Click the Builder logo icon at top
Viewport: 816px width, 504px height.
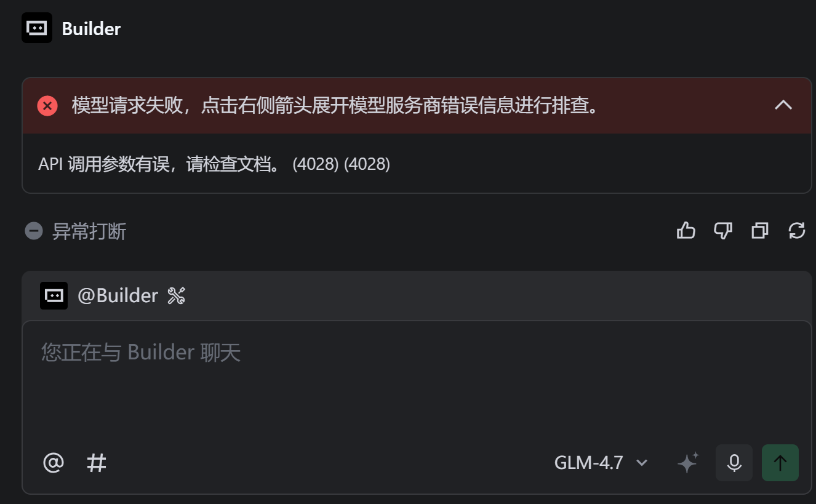pos(37,28)
